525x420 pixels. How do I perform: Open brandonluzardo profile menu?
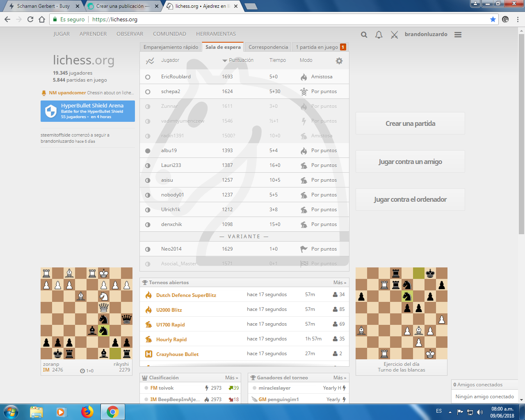(426, 34)
